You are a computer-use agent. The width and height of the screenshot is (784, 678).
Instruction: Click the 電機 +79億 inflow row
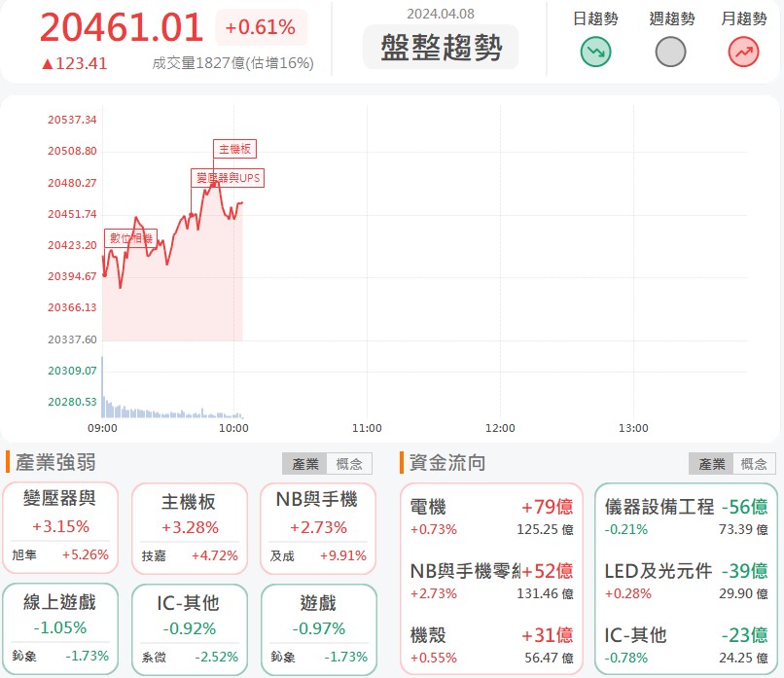click(491, 517)
